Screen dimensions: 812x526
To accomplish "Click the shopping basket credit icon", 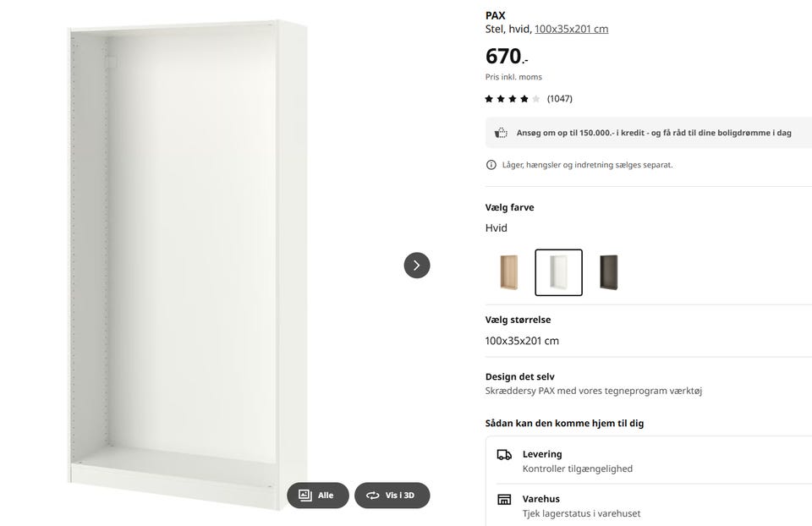I will pyautogui.click(x=501, y=133).
